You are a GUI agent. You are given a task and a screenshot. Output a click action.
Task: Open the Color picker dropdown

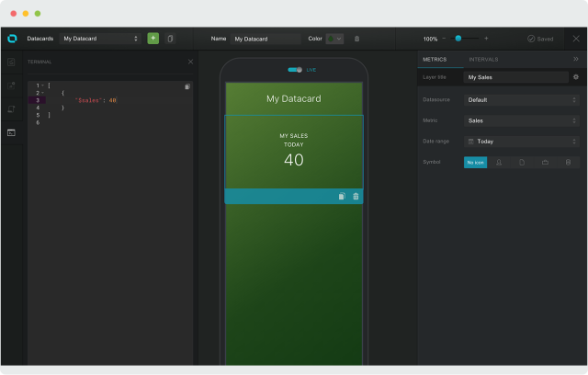(x=334, y=39)
